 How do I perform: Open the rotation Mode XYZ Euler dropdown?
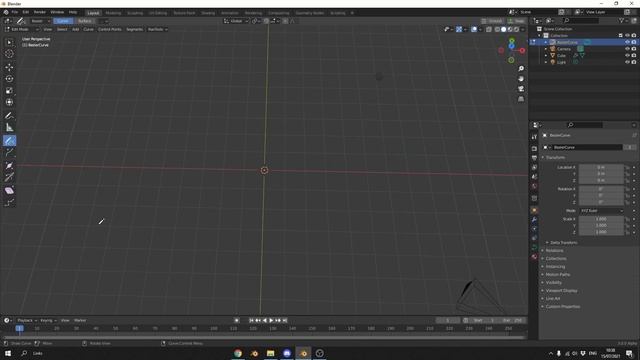pyautogui.click(x=602, y=211)
